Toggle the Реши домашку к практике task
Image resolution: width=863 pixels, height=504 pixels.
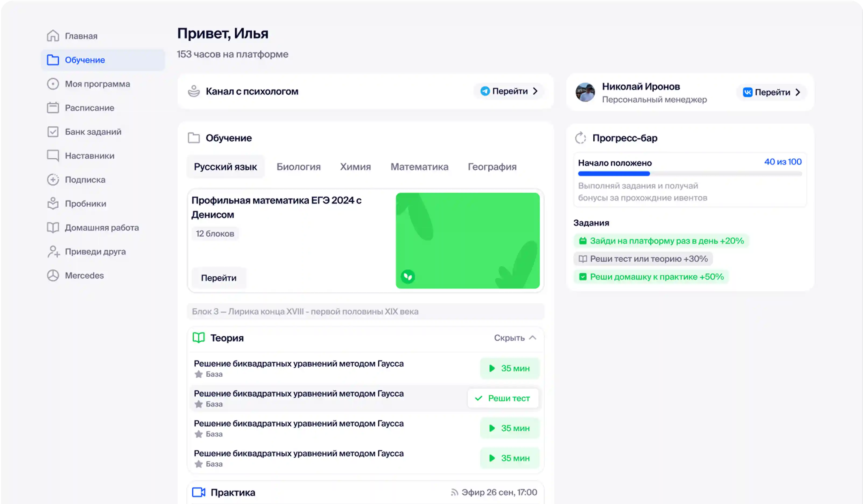pos(651,277)
